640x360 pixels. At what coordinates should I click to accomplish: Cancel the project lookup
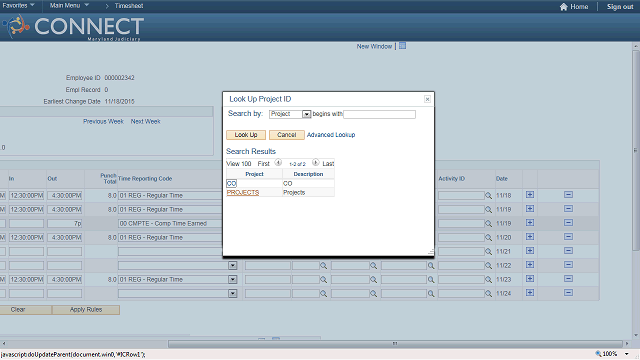(x=287, y=135)
